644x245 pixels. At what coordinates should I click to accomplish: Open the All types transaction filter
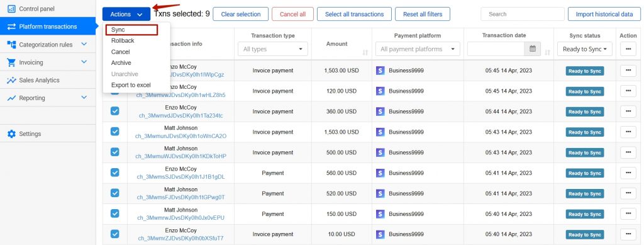coord(273,49)
